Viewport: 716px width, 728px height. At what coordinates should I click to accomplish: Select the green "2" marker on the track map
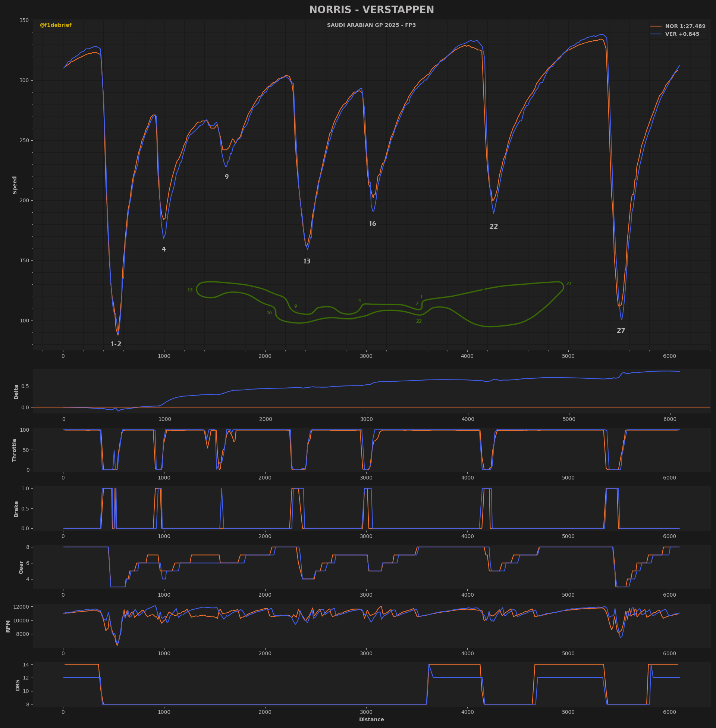click(417, 304)
